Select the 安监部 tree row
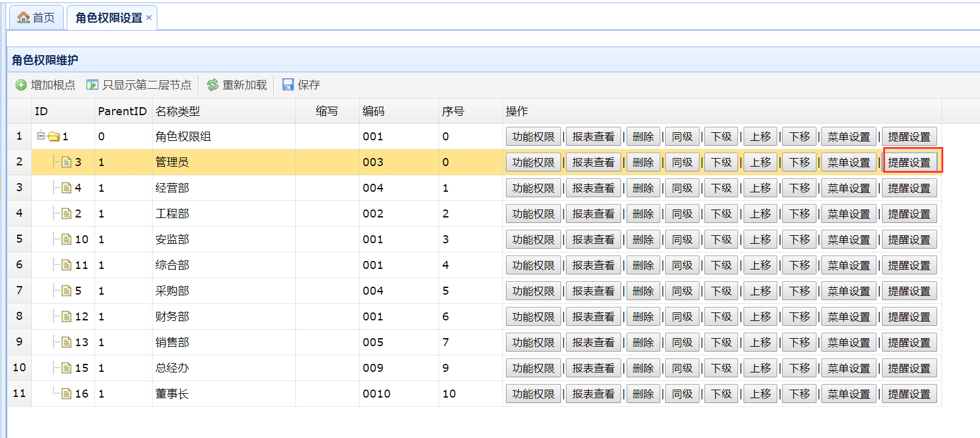 (x=172, y=240)
